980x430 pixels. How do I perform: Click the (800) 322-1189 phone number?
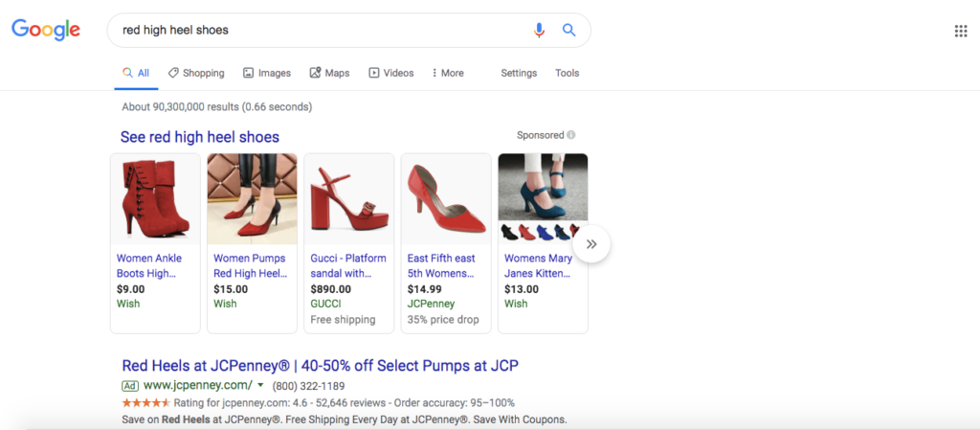[x=309, y=386]
